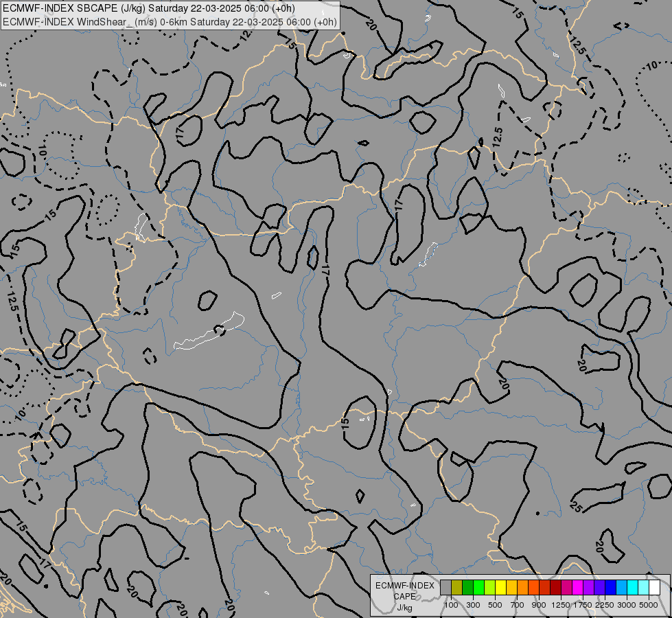Choose the pure yellow legend swatch
The width and height of the screenshot is (672, 618).
[x=500, y=588]
